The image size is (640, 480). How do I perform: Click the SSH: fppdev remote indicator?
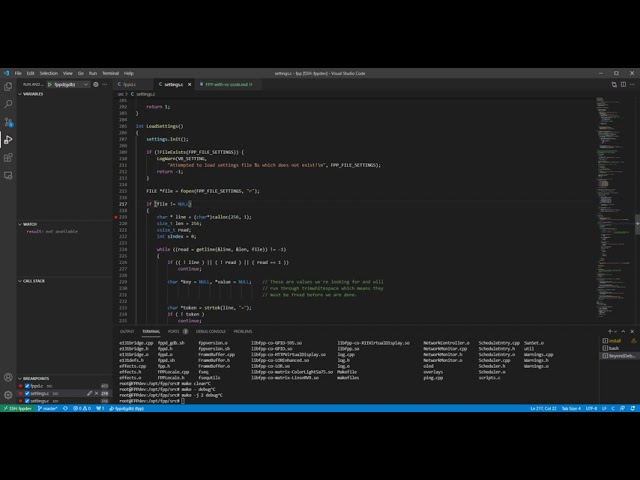point(18,408)
